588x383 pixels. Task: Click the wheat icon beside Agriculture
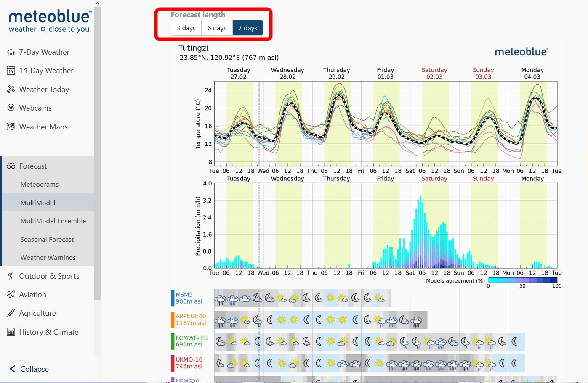11,313
